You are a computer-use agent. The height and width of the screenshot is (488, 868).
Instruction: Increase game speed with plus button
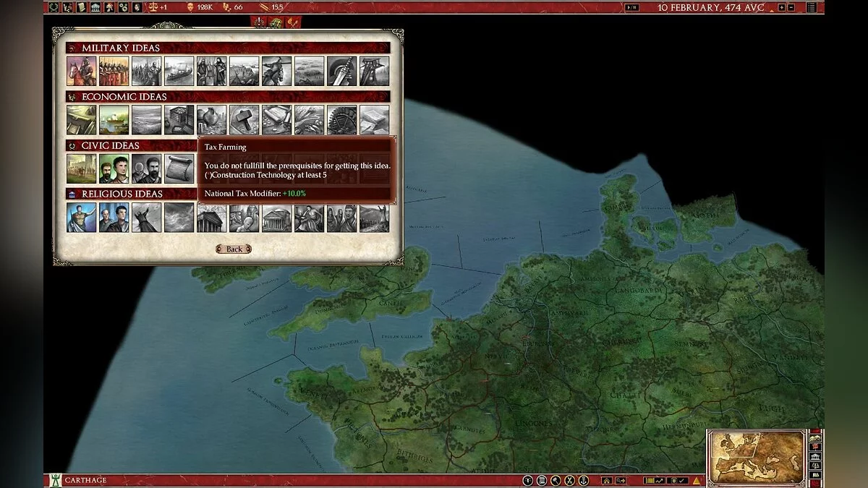tap(782, 7)
